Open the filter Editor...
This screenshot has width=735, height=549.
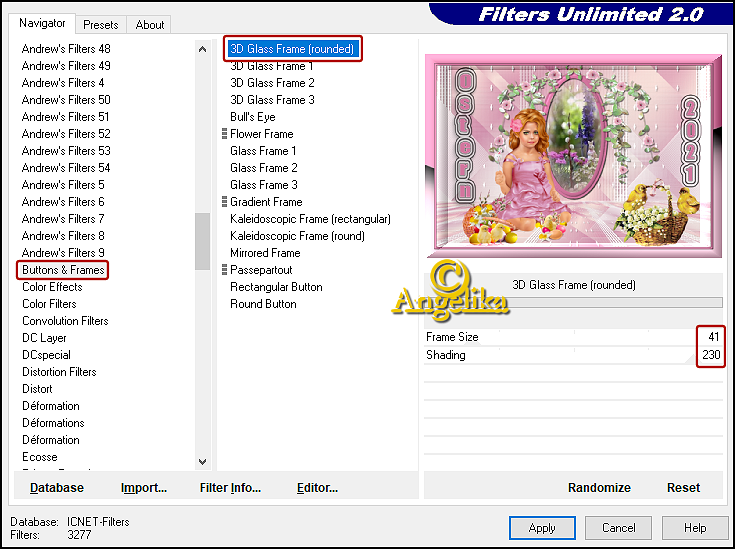pos(317,488)
